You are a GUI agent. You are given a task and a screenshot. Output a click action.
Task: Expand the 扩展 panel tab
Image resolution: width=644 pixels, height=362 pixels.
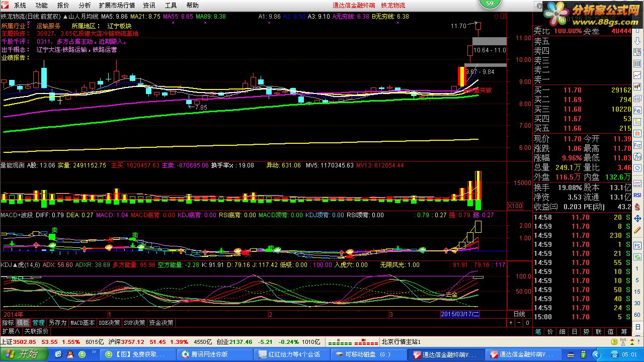[11, 331]
